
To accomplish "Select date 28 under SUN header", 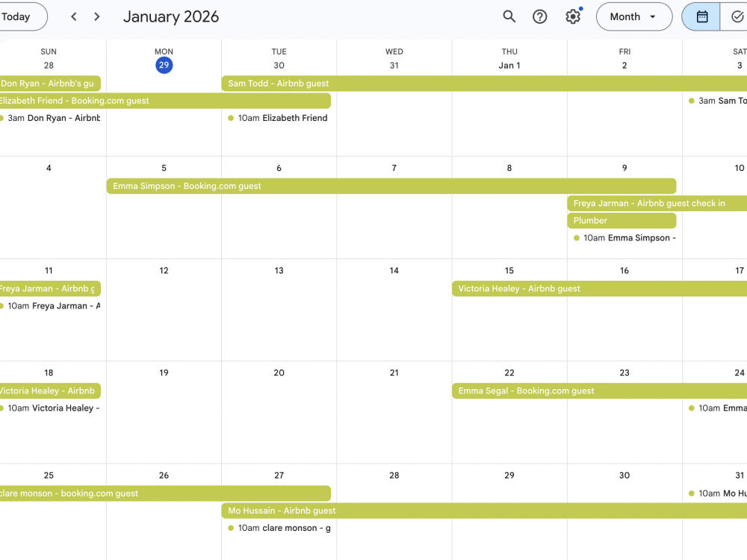I will pyautogui.click(x=49, y=65).
